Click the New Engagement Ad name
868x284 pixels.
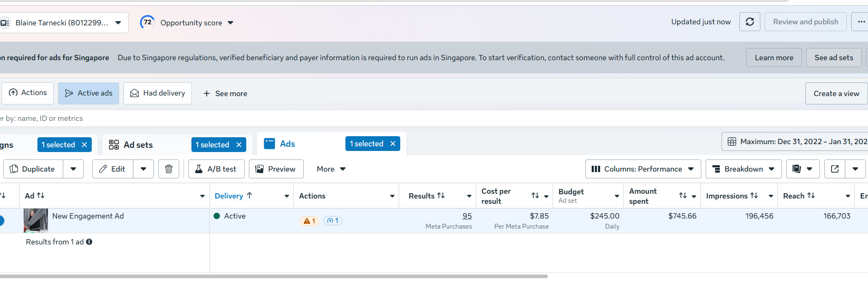point(88,216)
